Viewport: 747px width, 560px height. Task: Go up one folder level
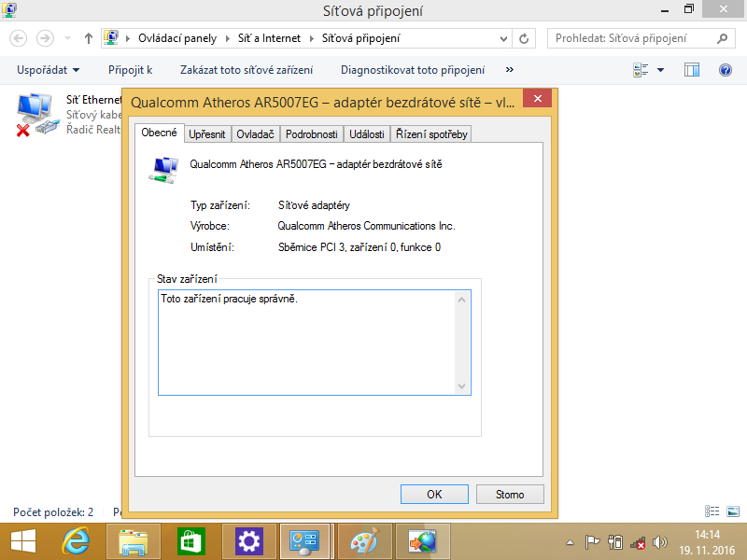point(88,38)
